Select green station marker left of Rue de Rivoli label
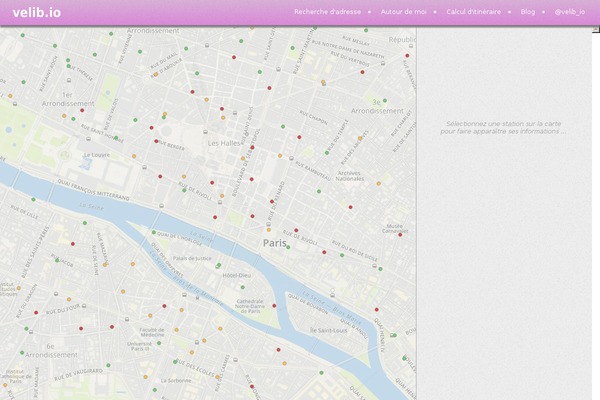This screenshot has width=600, height=400. pyautogui.click(x=184, y=190)
